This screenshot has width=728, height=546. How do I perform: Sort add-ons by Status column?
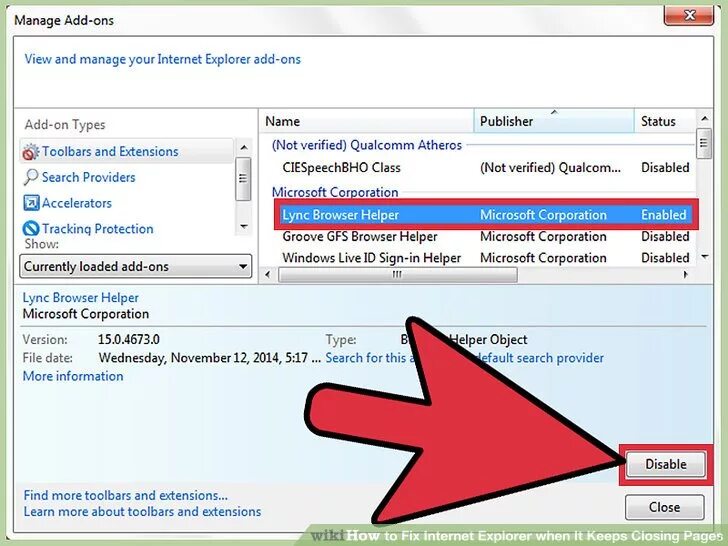click(x=665, y=121)
